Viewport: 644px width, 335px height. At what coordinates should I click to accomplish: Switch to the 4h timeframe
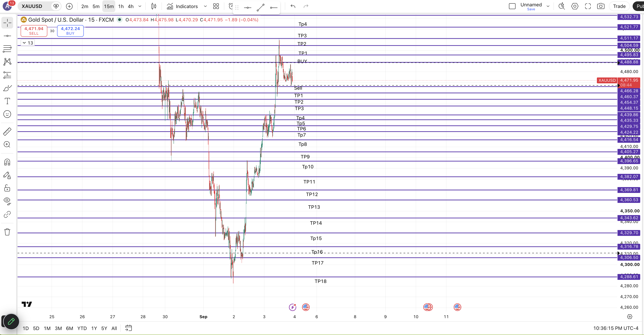tap(131, 6)
